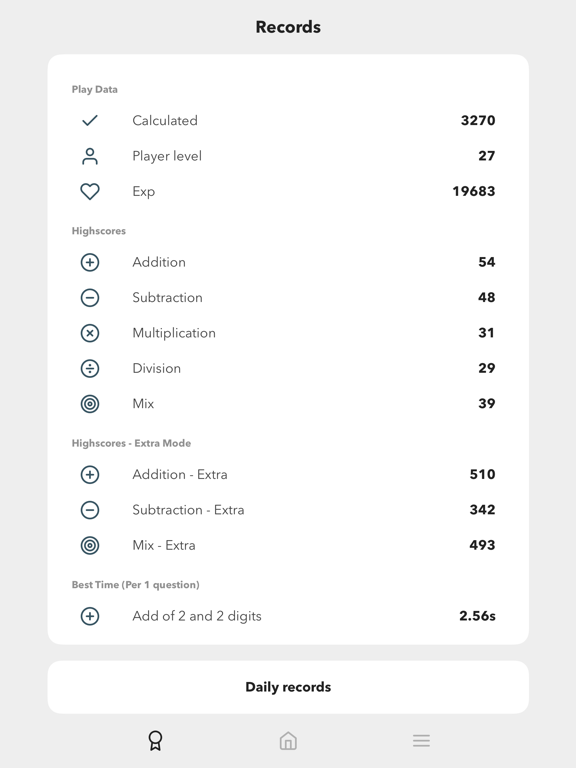Go to the Home tab icon

(288, 741)
